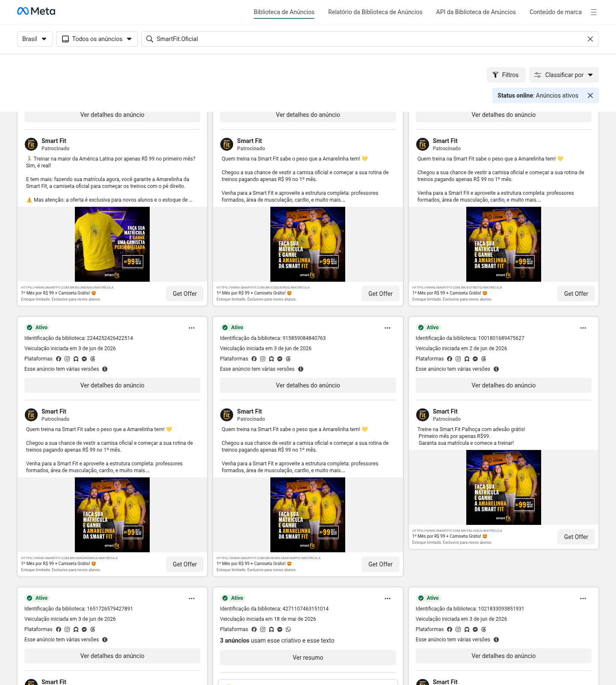Click Get Offer on Palhoça ad

pos(576,537)
